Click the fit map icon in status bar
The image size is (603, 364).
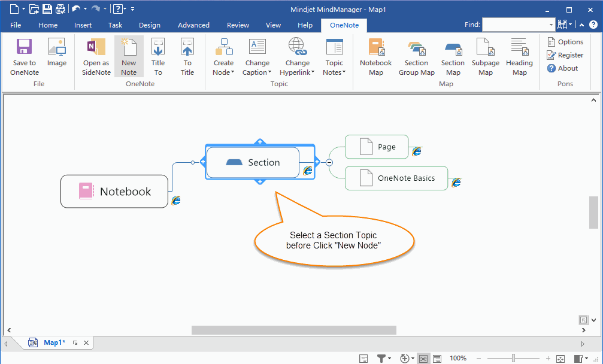point(560,359)
